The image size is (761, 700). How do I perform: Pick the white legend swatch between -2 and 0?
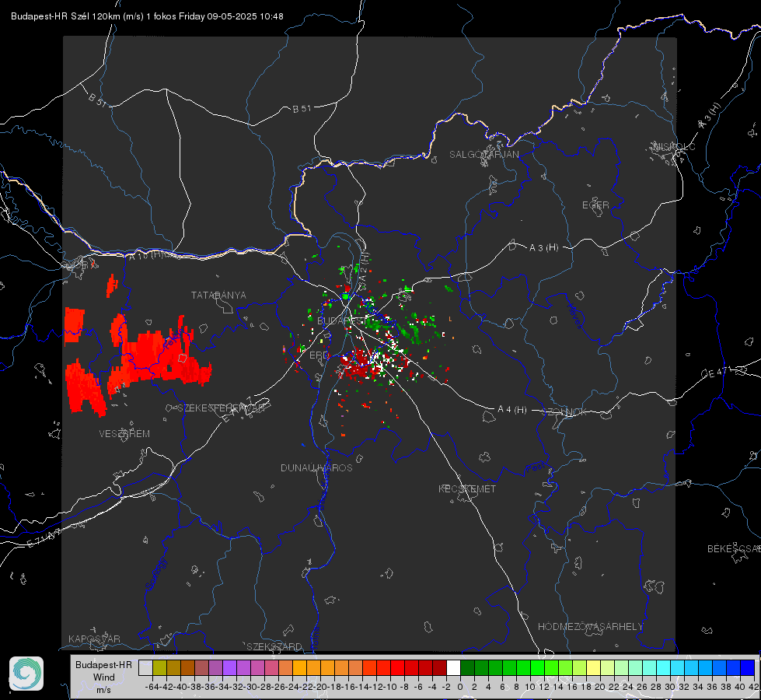pyautogui.click(x=453, y=667)
